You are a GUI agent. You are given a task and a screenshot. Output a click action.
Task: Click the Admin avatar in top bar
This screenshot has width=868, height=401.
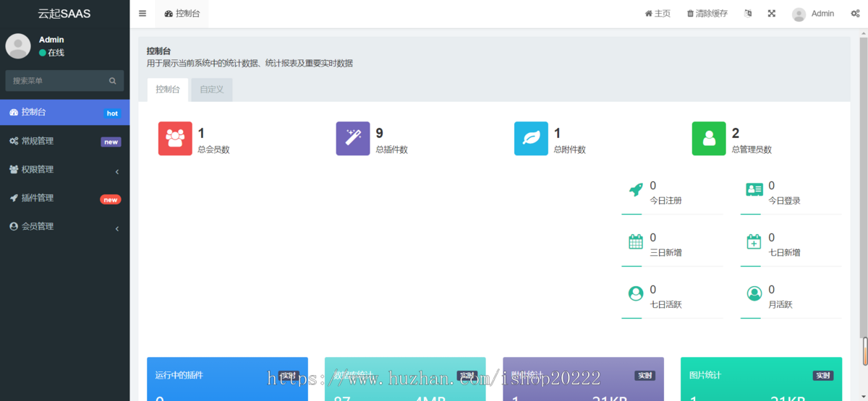point(799,14)
